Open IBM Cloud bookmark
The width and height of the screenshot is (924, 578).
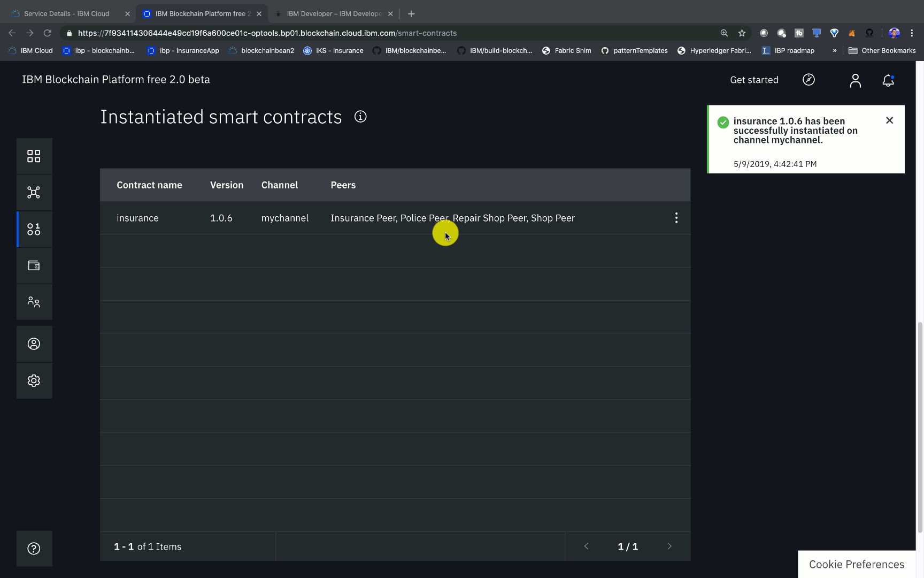coord(30,51)
